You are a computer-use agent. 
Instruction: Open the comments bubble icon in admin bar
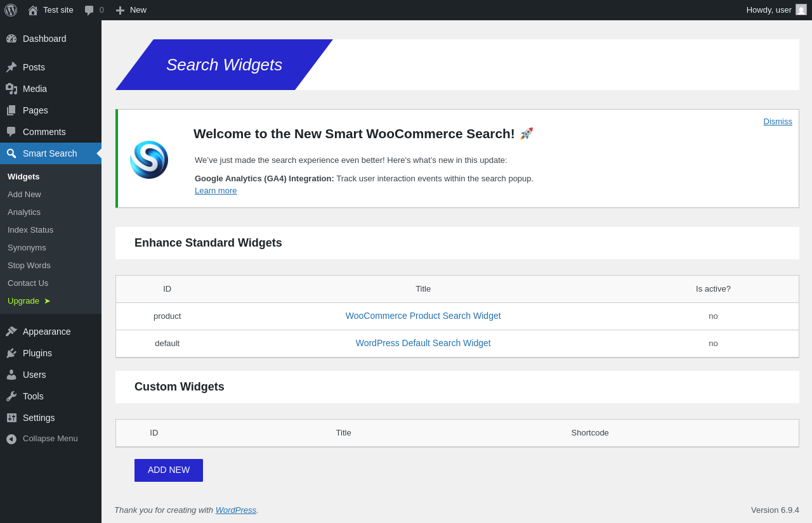pyautogui.click(x=89, y=10)
